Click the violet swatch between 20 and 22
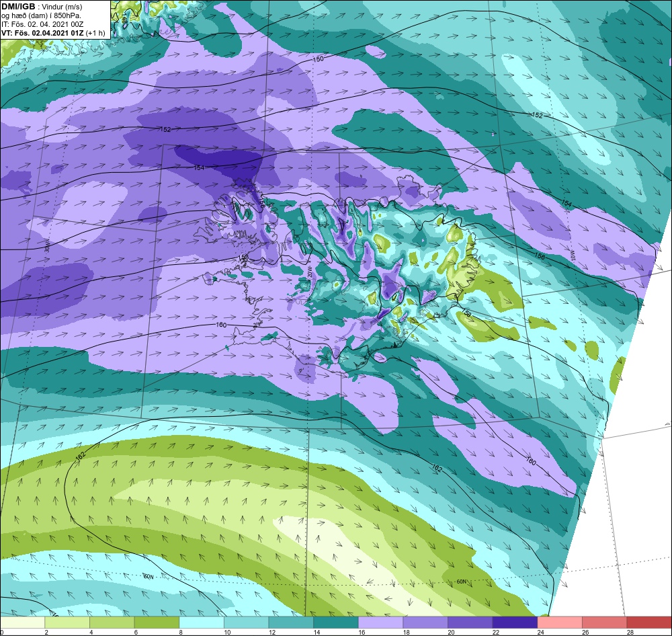The height and width of the screenshot is (636, 672). tap(470, 622)
